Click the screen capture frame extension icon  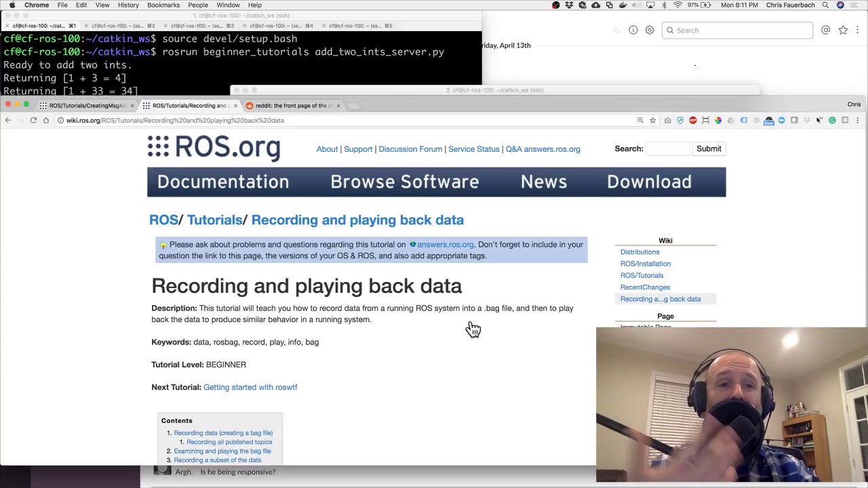coord(705,120)
